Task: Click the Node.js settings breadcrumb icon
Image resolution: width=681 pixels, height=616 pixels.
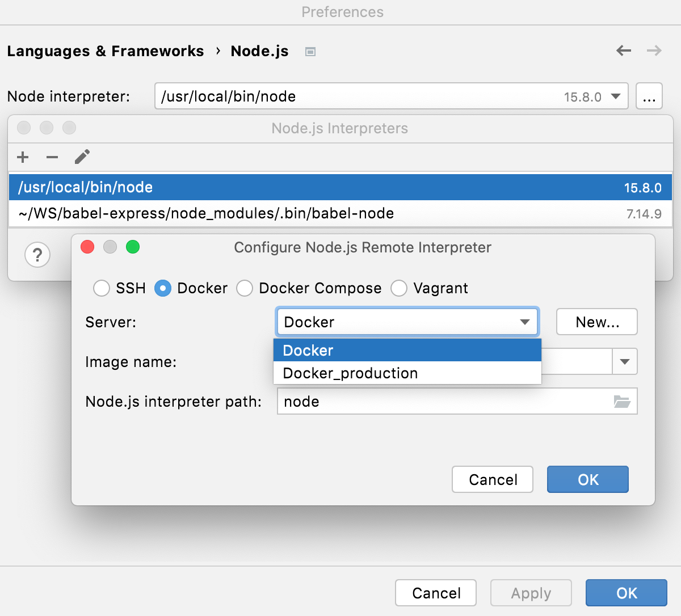Action: coord(310,51)
